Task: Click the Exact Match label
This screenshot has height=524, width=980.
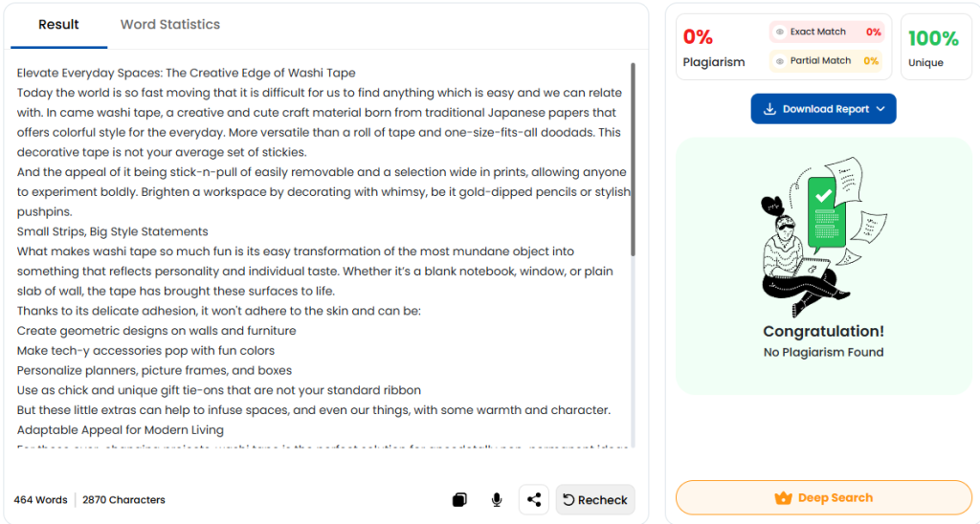Action: click(817, 33)
